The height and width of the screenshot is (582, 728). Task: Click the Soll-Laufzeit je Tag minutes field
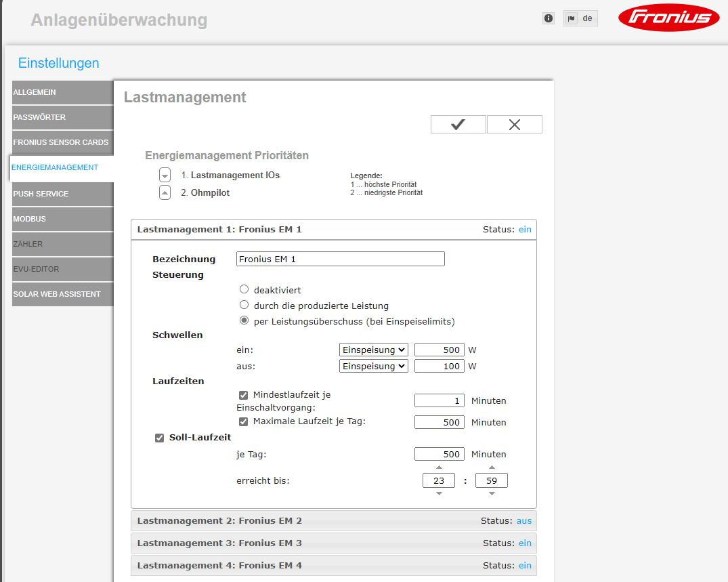(440, 454)
